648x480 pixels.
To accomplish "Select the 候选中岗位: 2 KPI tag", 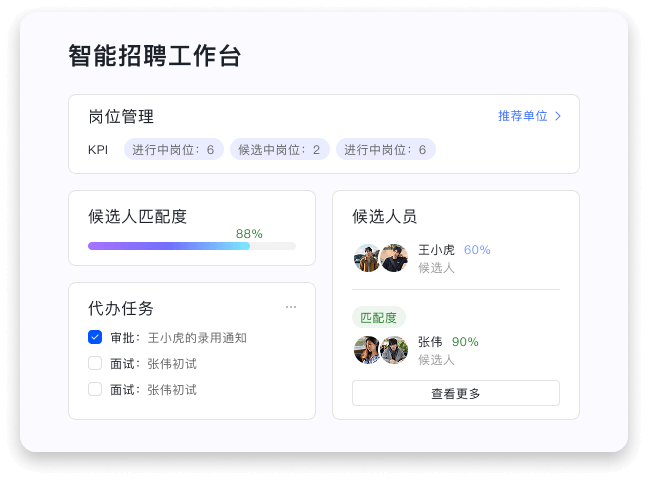I will pyautogui.click(x=280, y=149).
